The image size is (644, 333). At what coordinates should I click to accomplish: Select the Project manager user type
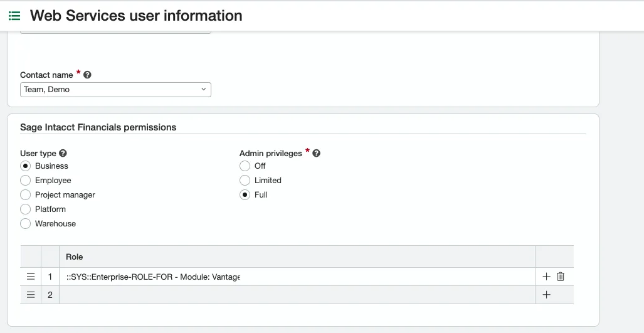click(x=26, y=194)
